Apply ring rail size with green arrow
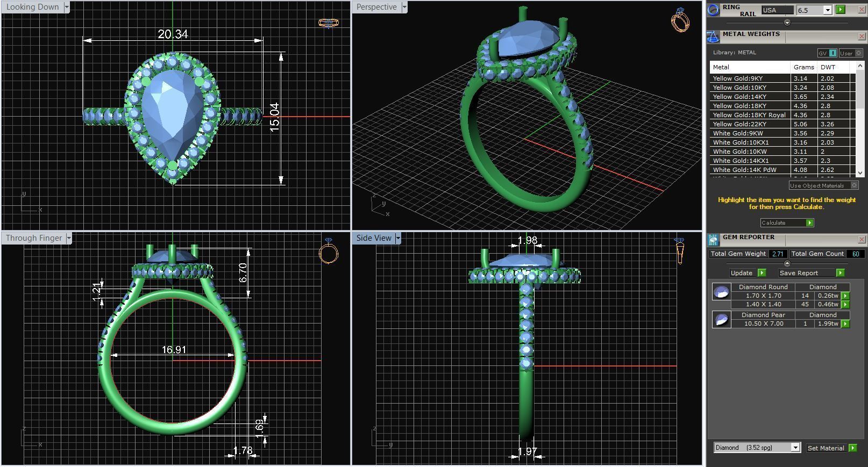This screenshot has height=467, width=868. coord(841,10)
